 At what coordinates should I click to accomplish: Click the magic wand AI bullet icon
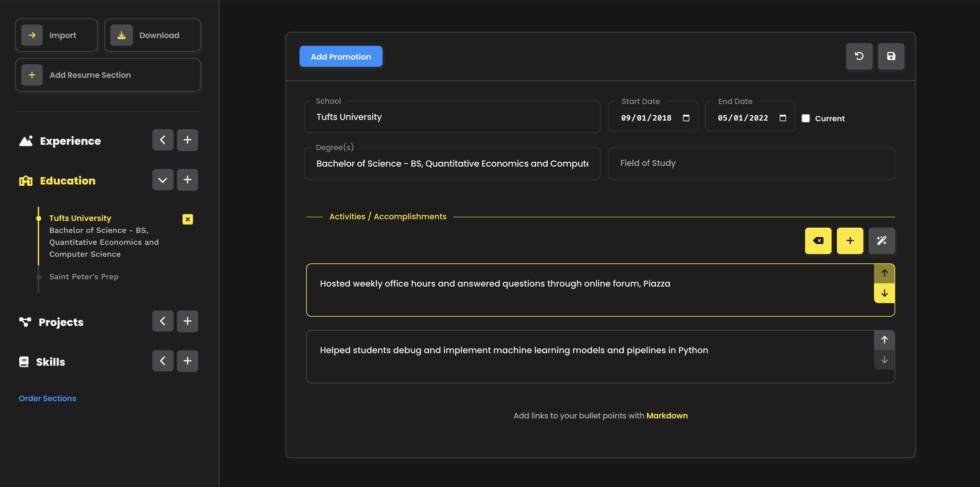click(882, 241)
